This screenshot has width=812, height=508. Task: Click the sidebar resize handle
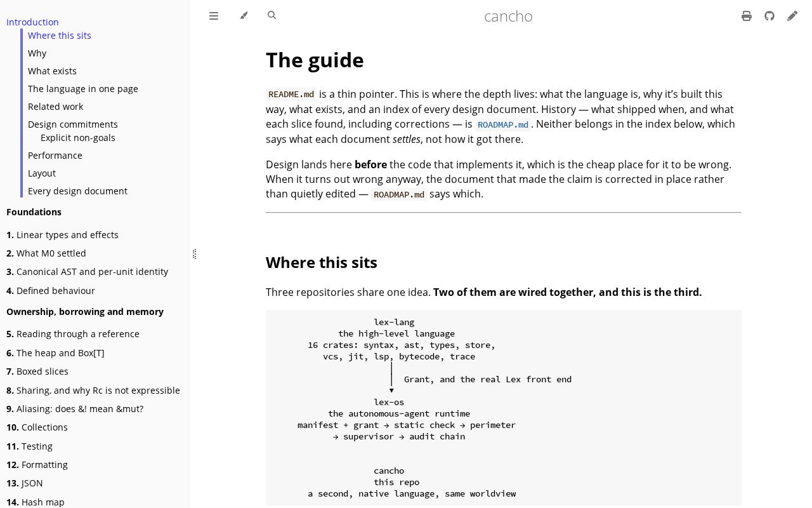point(194,254)
